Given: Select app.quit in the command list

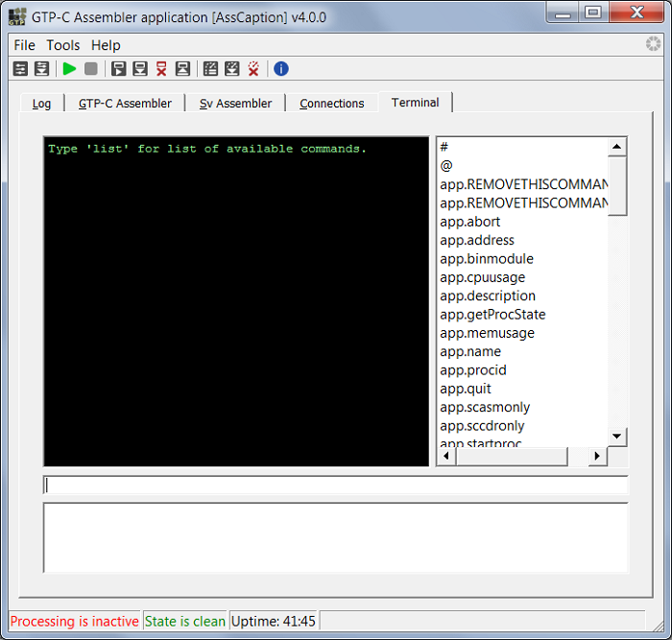Looking at the screenshot, I should 524,389.
